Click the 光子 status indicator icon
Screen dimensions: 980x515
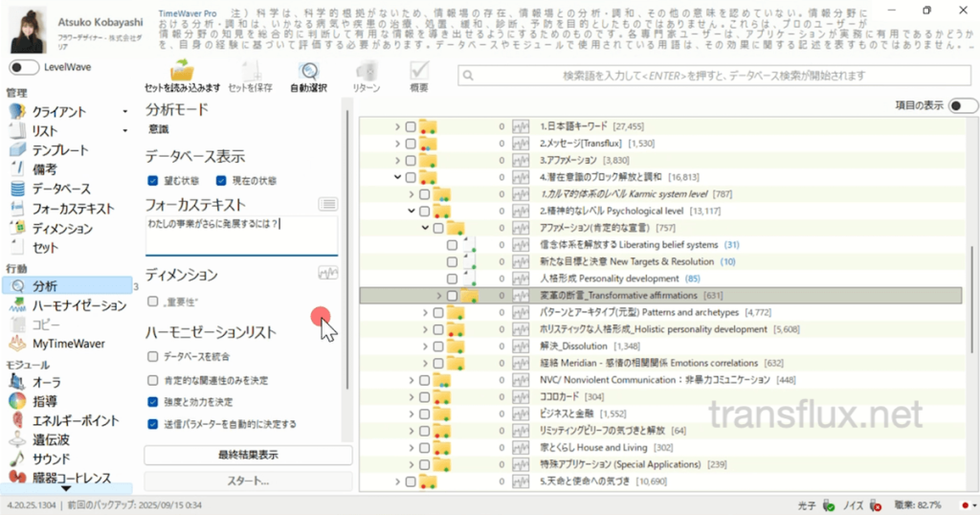[x=829, y=505]
